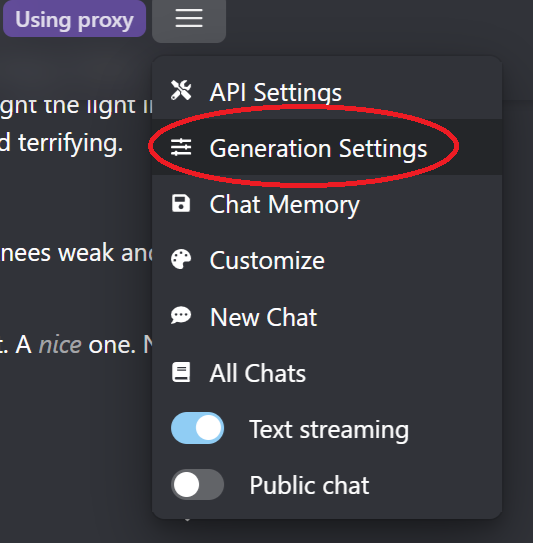
Task: Click the Using proxy badge
Action: (x=74, y=19)
